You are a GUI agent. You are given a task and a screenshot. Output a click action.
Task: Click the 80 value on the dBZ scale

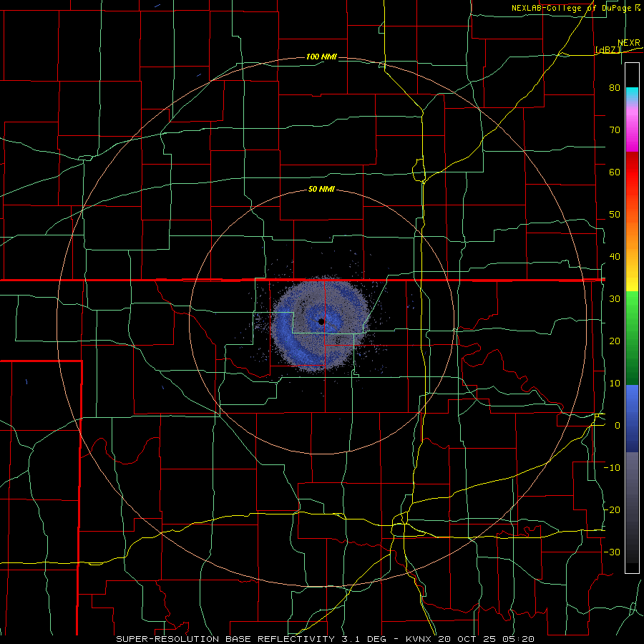(615, 87)
